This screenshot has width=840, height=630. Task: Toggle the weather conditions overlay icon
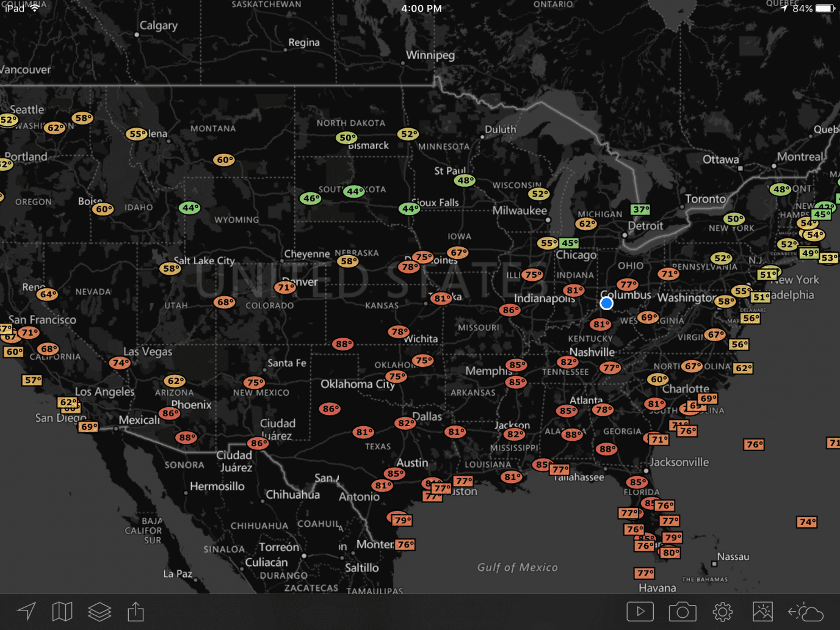[805, 611]
